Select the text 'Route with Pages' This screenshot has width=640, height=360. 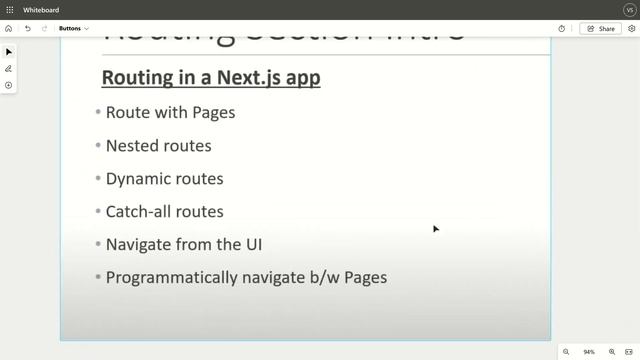pyautogui.click(x=170, y=113)
